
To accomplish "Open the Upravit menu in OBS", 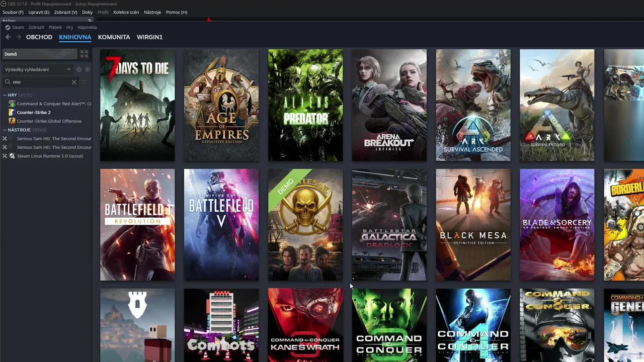I will tap(39, 12).
